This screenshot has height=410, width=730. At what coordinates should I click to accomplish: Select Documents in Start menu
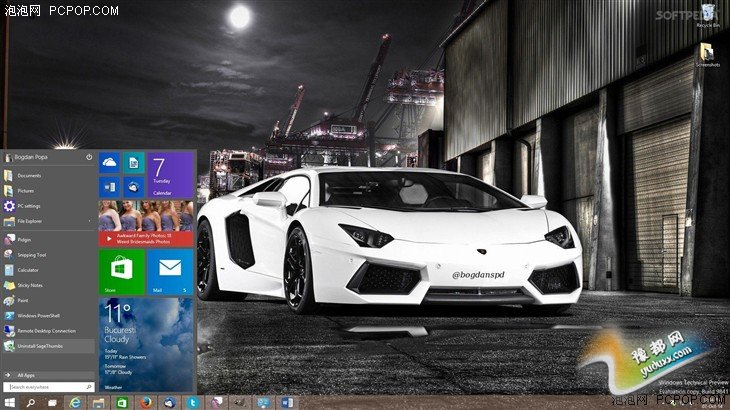point(29,175)
